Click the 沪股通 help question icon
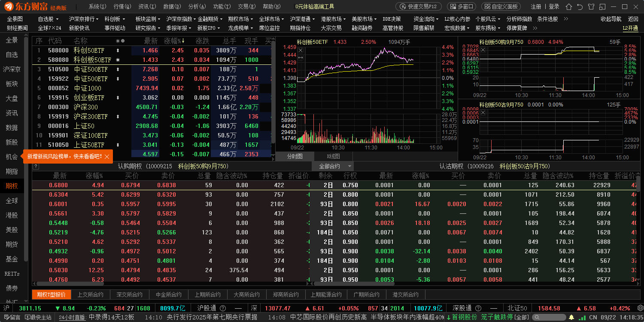 tap(223, 308)
